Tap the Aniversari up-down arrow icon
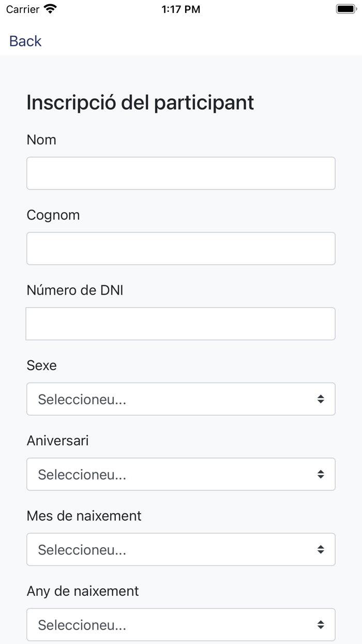This screenshot has height=644, width=362. pos(321,474)
